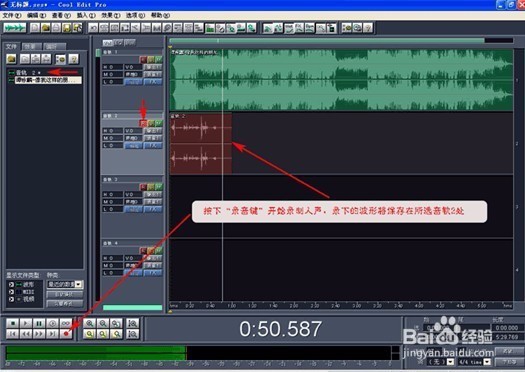Open the 帮助(H) menu

(x=160, y=15)
